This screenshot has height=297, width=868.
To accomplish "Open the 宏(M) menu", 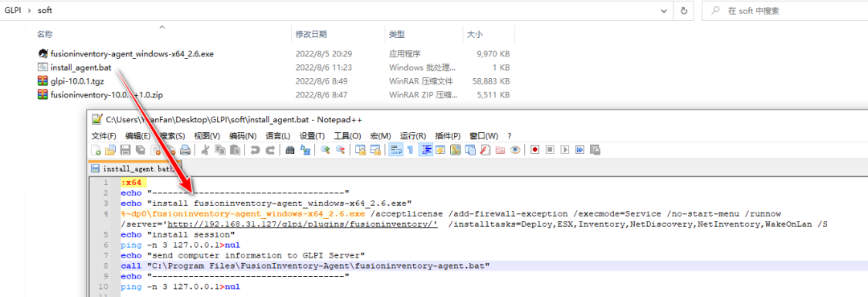I will [x=380, y=136].
